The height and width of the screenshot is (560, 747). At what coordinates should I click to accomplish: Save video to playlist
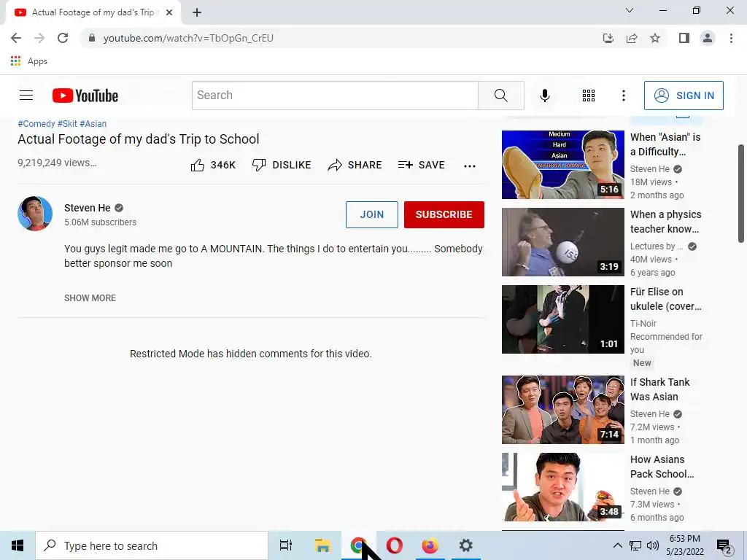coord(421,165)
